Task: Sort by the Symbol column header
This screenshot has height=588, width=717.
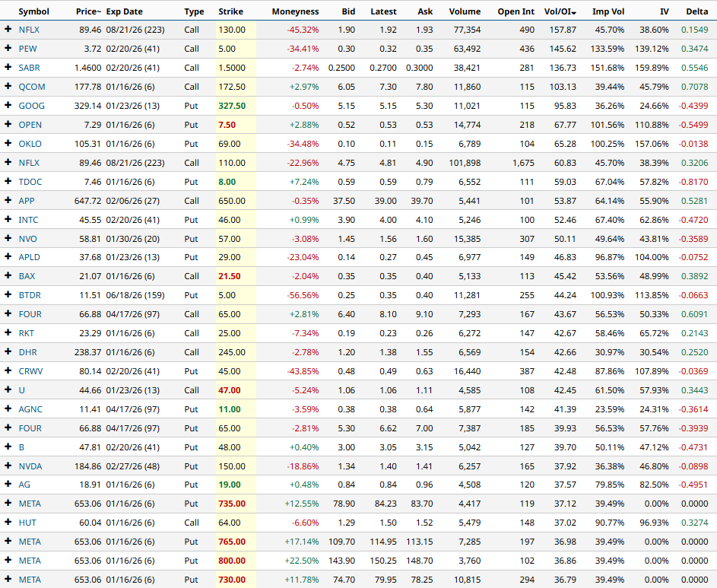Action: [x=34, y=11]
